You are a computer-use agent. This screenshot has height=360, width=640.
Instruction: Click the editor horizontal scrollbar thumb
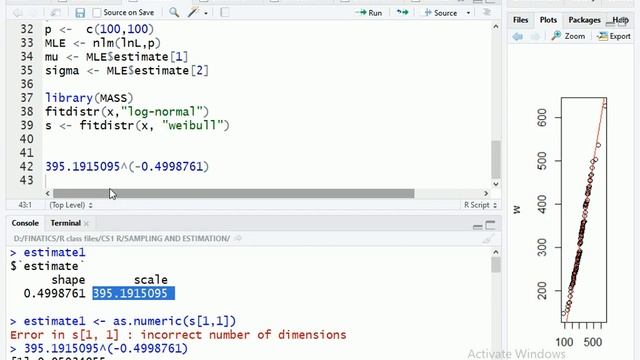tap(233, 193)
